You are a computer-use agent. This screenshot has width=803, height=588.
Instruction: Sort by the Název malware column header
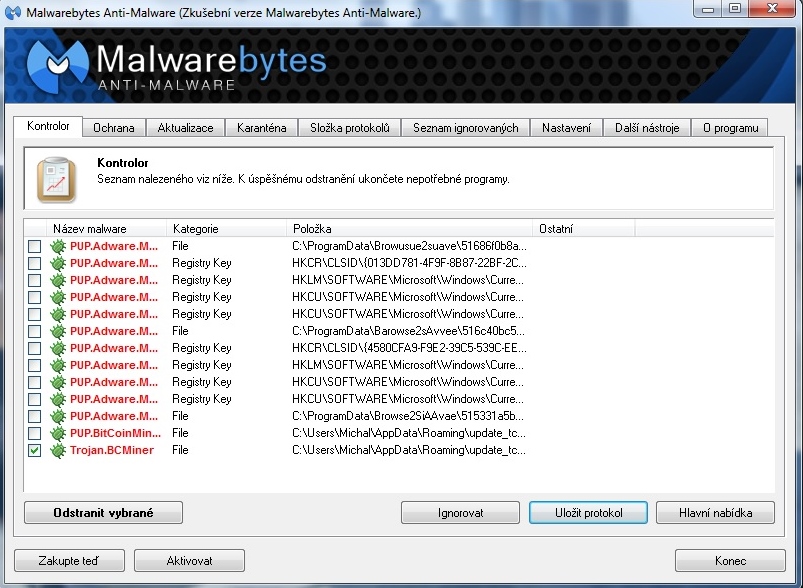pos(107,229)
